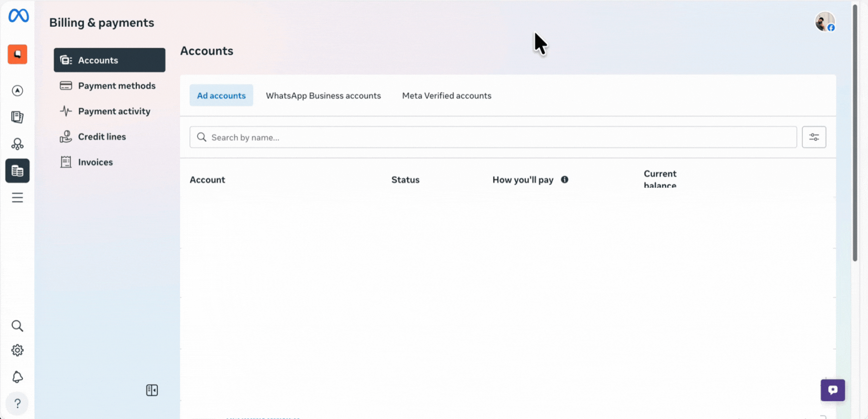Click the page vertical scrollbar
This screenshot has width=868, height=419.
pos(855,133)
